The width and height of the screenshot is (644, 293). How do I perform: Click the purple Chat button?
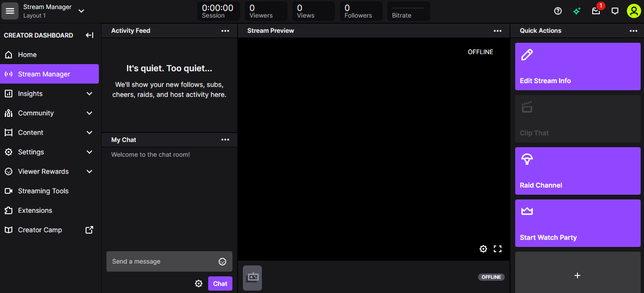(220, 284)
